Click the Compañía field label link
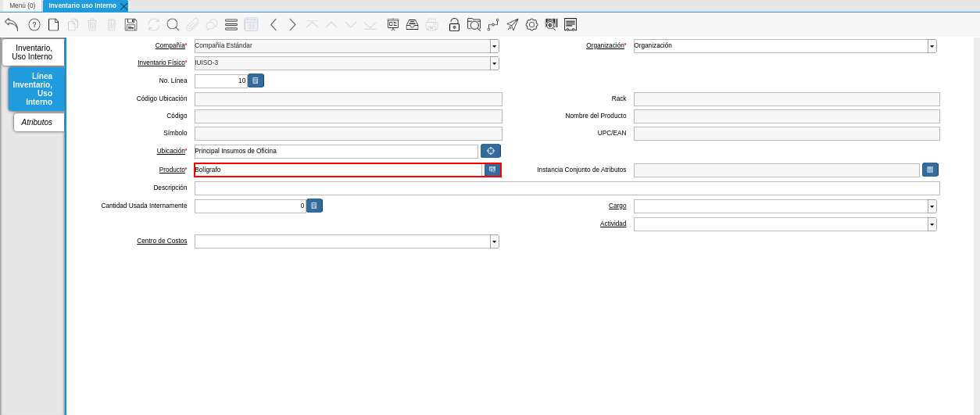This screenshot has width=980, height=415. coord(170,45)
